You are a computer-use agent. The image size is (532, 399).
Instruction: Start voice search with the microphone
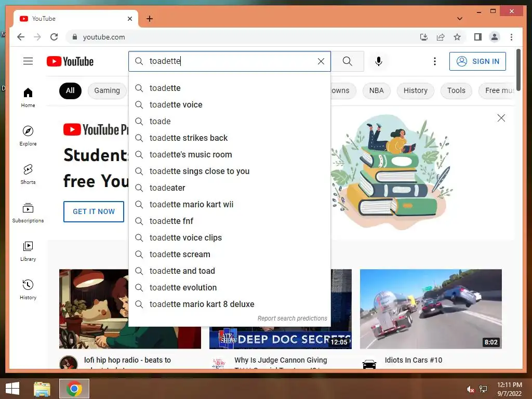click(379, 61)
